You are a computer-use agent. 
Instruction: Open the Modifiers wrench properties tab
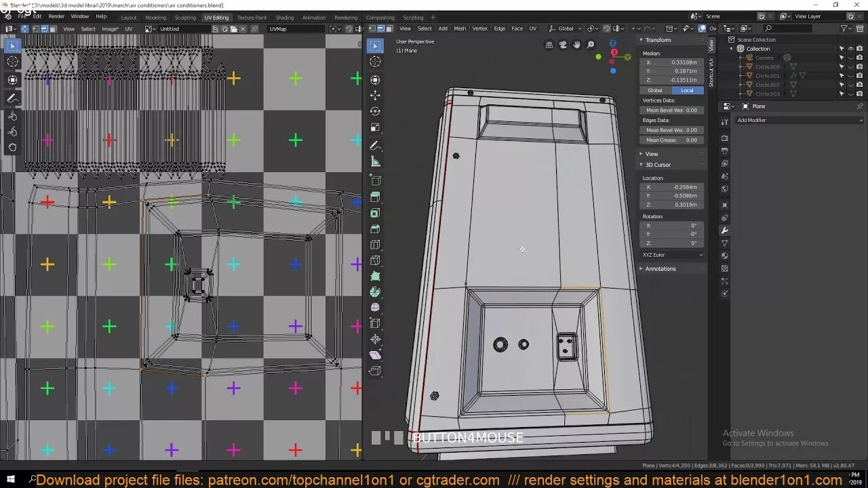point(724,230)
